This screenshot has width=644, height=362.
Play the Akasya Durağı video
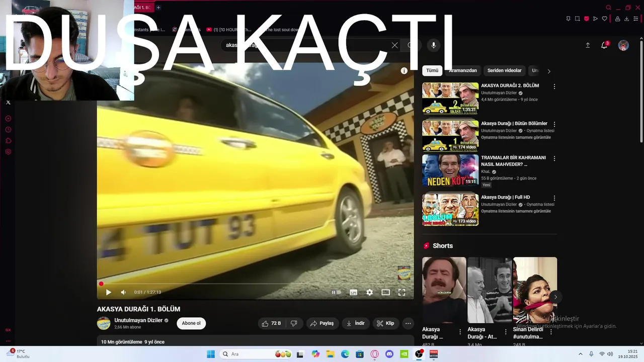pyautogui.click(x=108, y=292)
